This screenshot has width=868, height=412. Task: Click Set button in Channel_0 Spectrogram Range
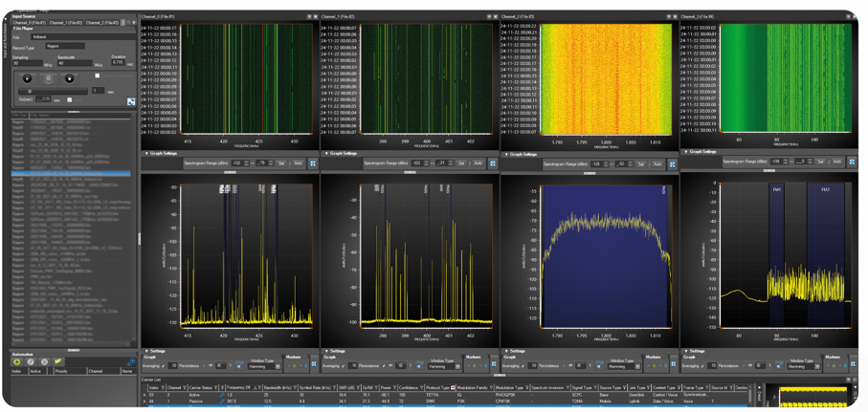[281, 163]
